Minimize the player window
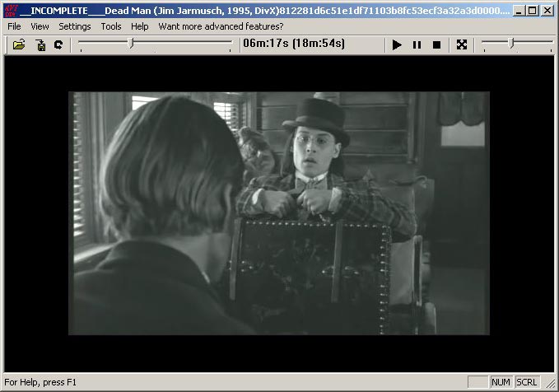The height and width of the screenshot is (392, 559). [519, 11]
